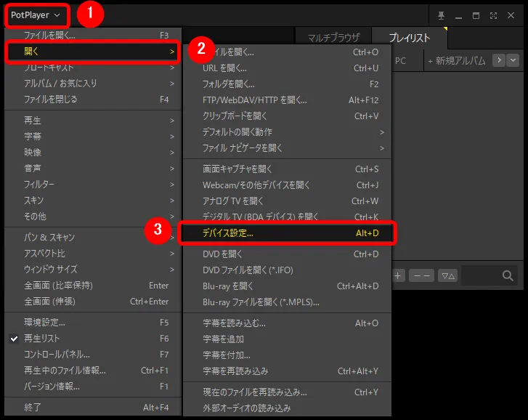Open the playlist tab dropdown chevron
The width and height of the screenshot is (528, 420).
[513, 60]
